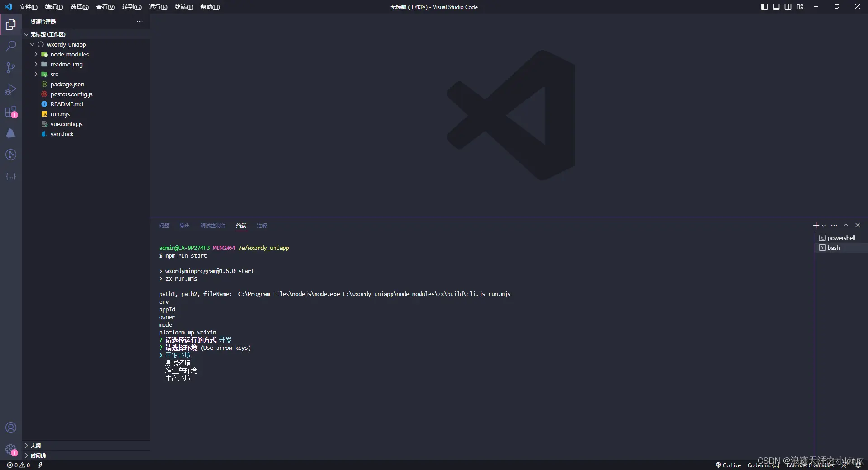Switch to the 输出 output tab

click(x=184, y=226)
